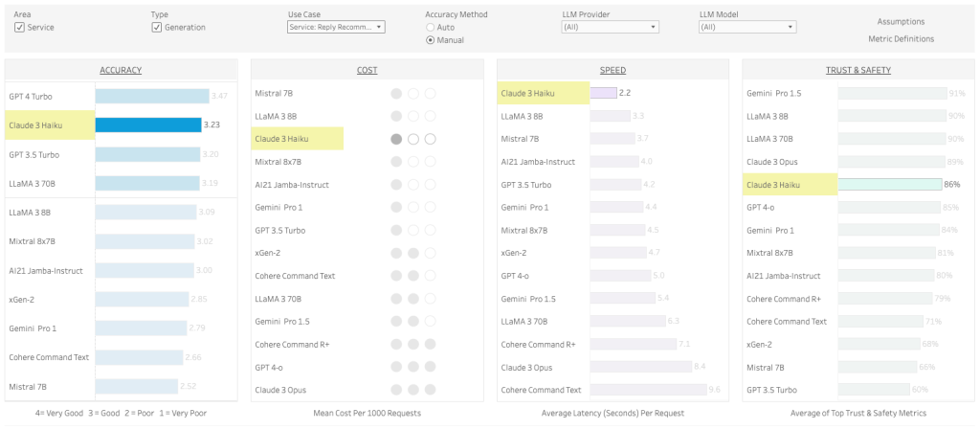Click the third cost circle for GPT 4-o
The image size is (980, 430).
coord(431,367)
